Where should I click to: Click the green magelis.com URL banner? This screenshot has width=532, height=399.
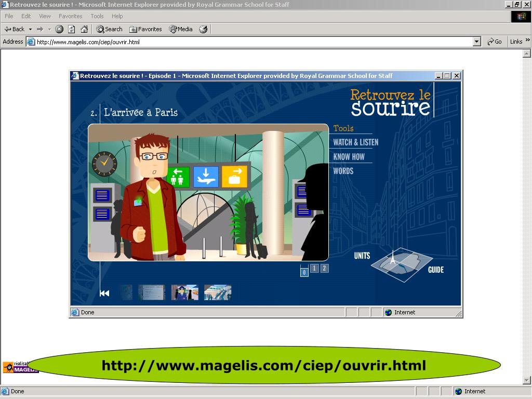263,365
